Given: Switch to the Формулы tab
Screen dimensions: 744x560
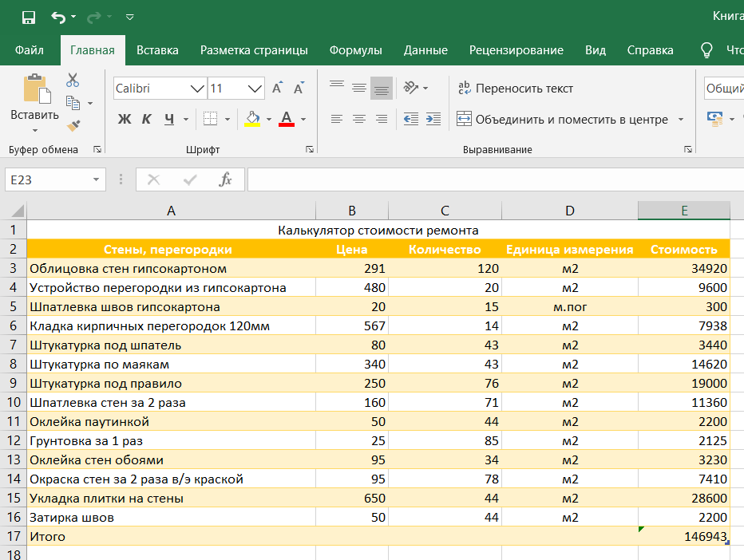Looking at the screenshot, I should pyautogui.click(x=355, y=50).
